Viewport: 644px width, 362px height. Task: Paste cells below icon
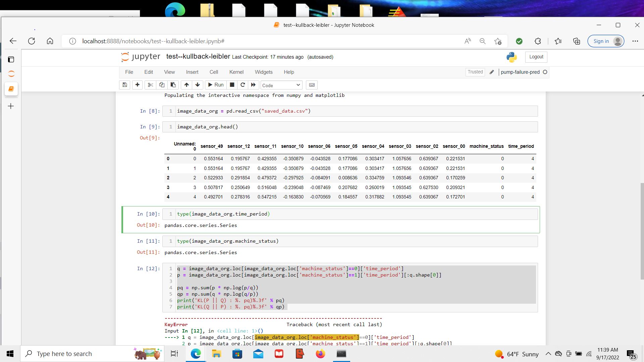pyautogui.click(x=173, y=85)
